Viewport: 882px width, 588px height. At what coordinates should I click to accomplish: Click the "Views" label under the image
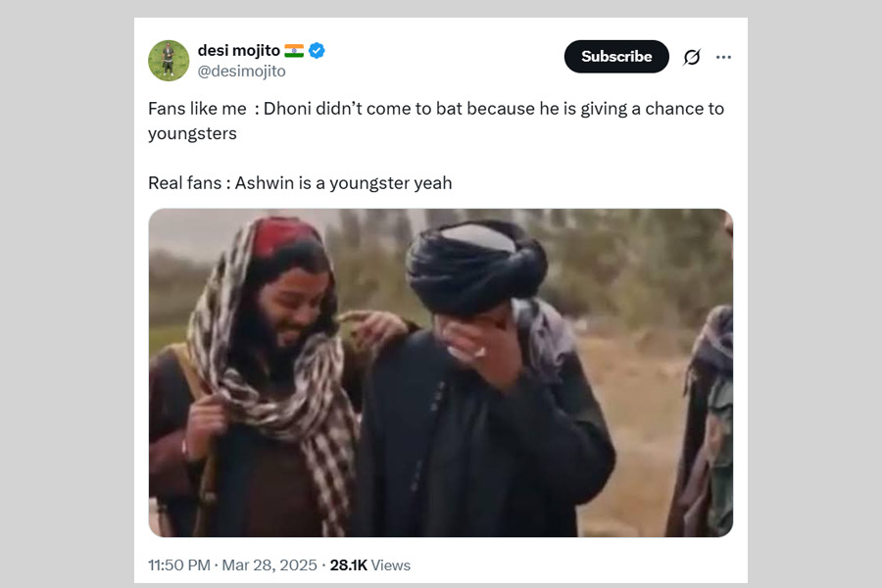pyautogui.click(x=391, y=565)
